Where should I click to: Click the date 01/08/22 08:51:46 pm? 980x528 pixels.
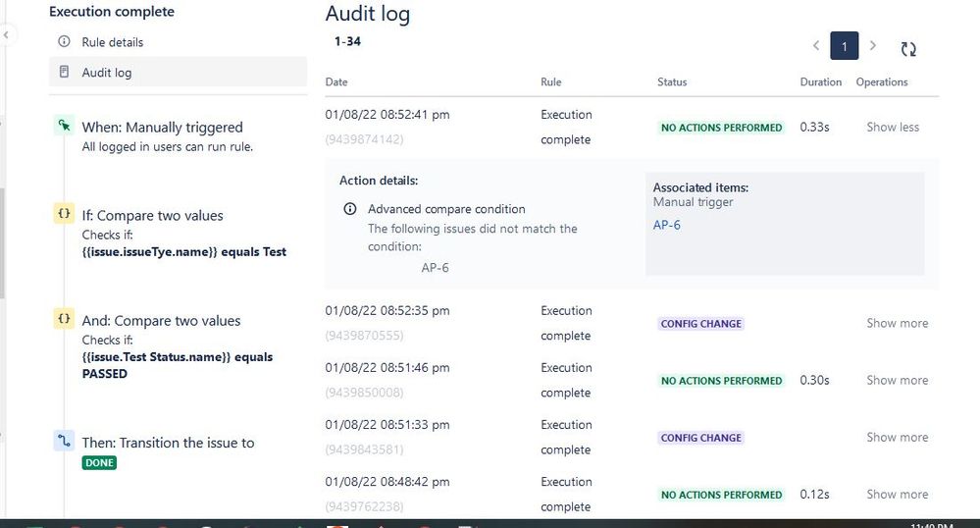pyautogui.click(x=387, y=367)
